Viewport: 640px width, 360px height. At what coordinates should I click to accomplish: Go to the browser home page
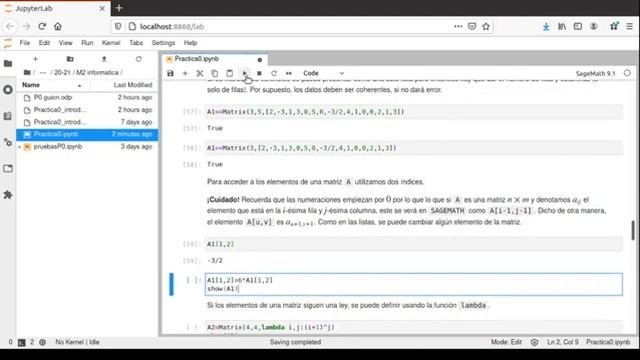[58, 27]
